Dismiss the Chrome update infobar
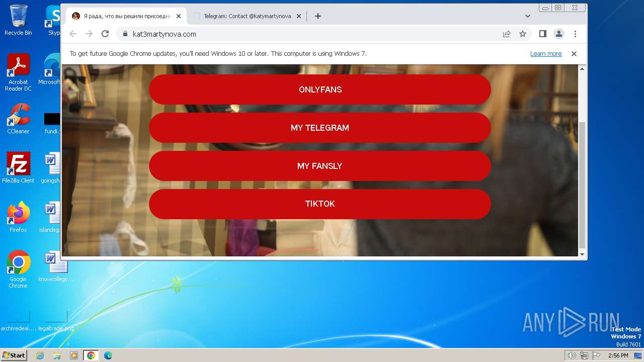The width and height of the screenshot is (644, 362). coord(574,54)
